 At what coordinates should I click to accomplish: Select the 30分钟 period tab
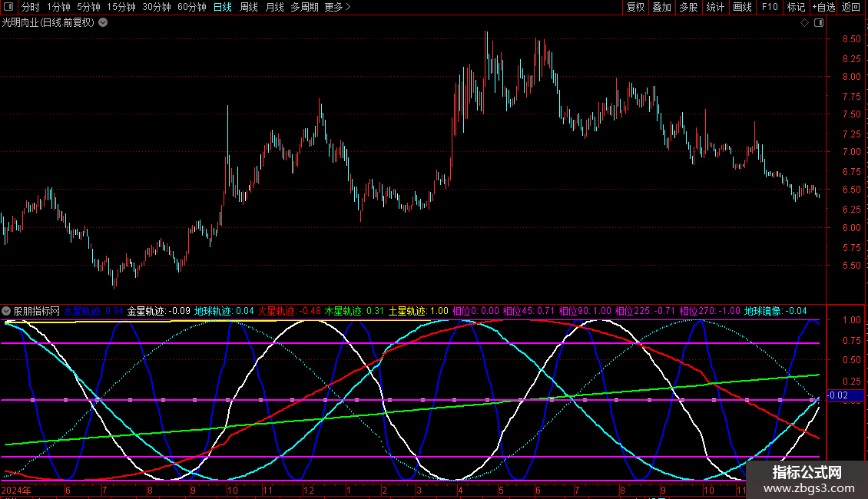157,7
